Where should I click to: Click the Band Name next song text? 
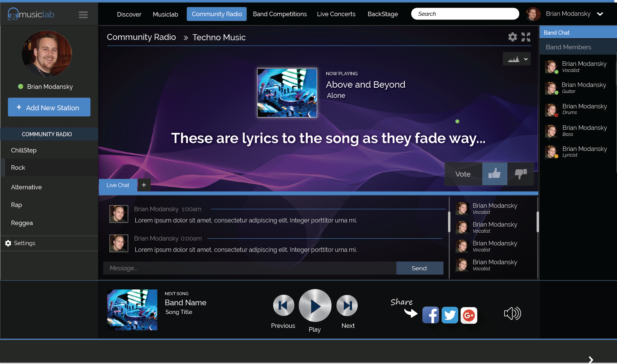tap(185, 303)
